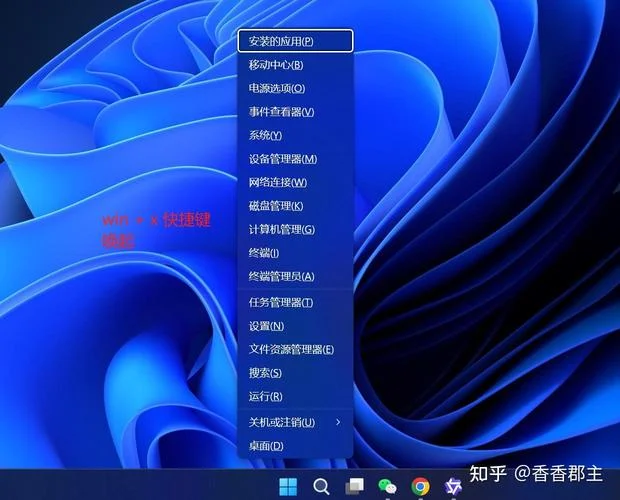This screenshot has width=620, height=500.
Task: Open 磁盘管理(K)
Action: tap(295, 206)
